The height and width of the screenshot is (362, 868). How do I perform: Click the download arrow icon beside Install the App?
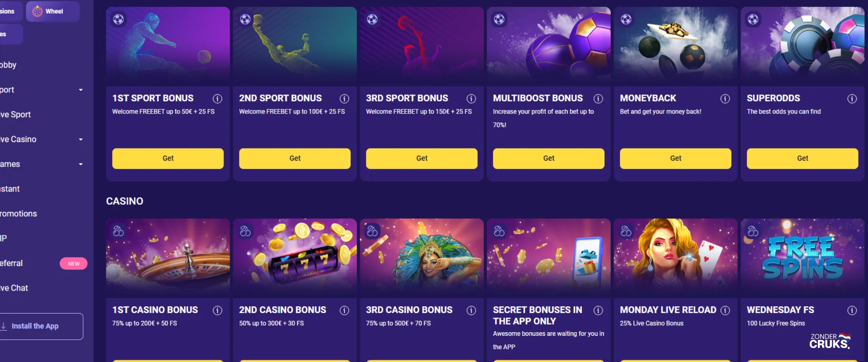coord(5,326)
